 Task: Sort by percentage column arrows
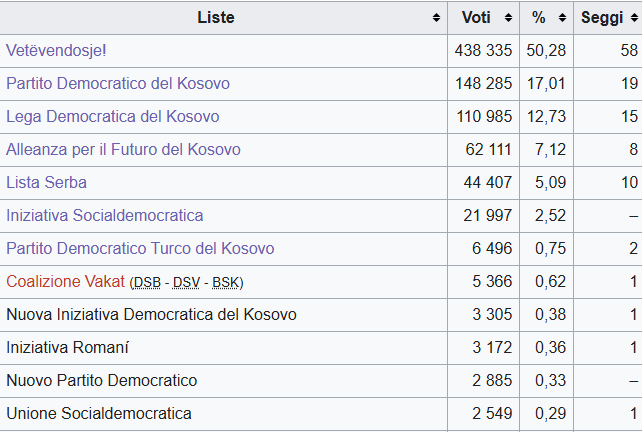click(x=564, y=18)
